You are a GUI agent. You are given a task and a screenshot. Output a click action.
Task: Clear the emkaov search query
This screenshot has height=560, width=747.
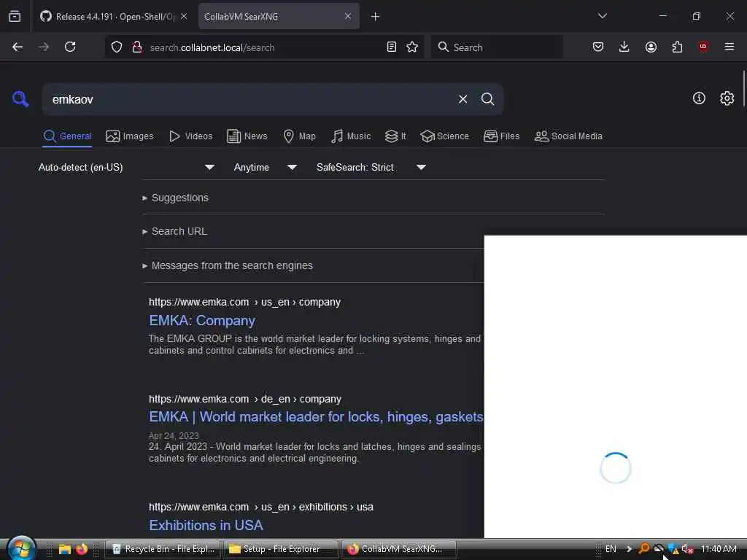coord(462,99)
